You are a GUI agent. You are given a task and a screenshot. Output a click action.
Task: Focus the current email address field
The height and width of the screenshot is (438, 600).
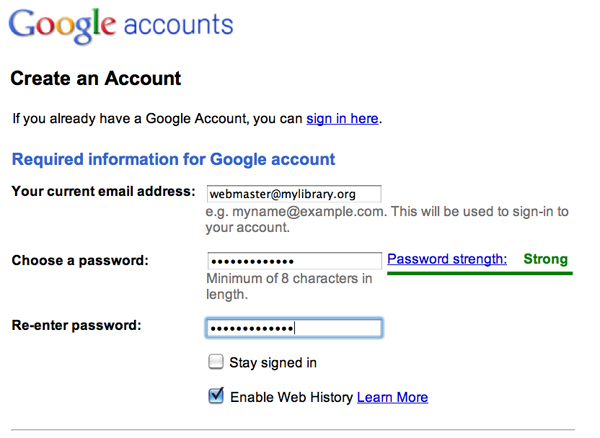pos(294,192)
